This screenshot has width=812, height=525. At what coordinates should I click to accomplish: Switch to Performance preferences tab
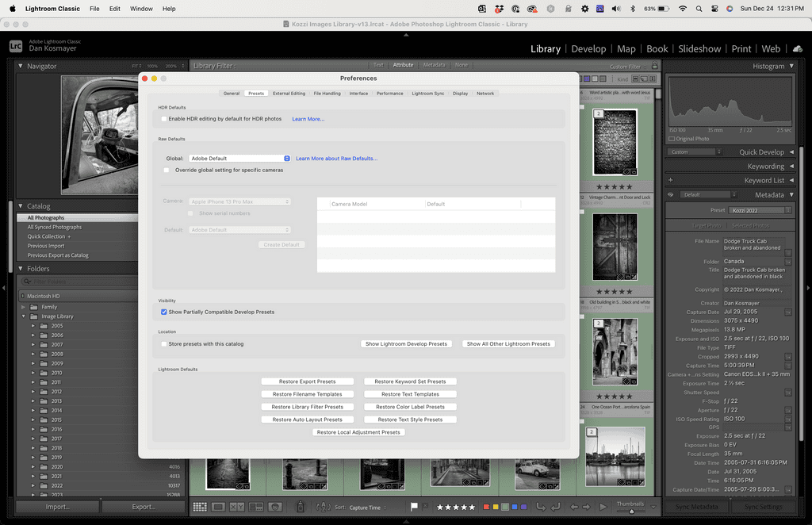tap(389, 94)
